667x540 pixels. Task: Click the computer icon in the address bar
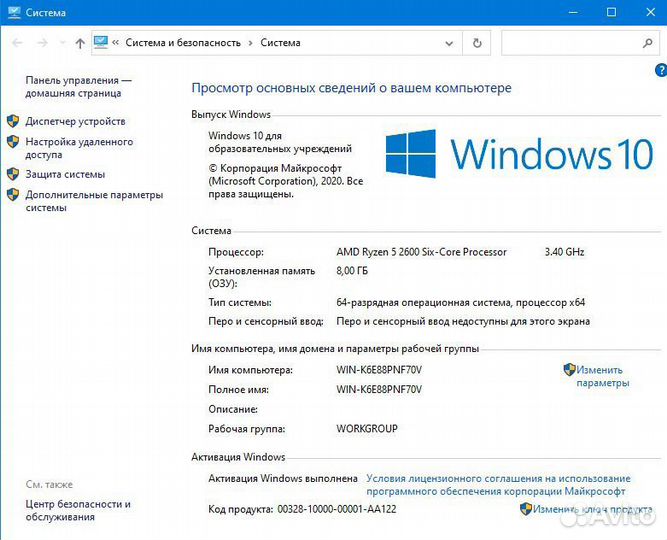click(101, 43)
